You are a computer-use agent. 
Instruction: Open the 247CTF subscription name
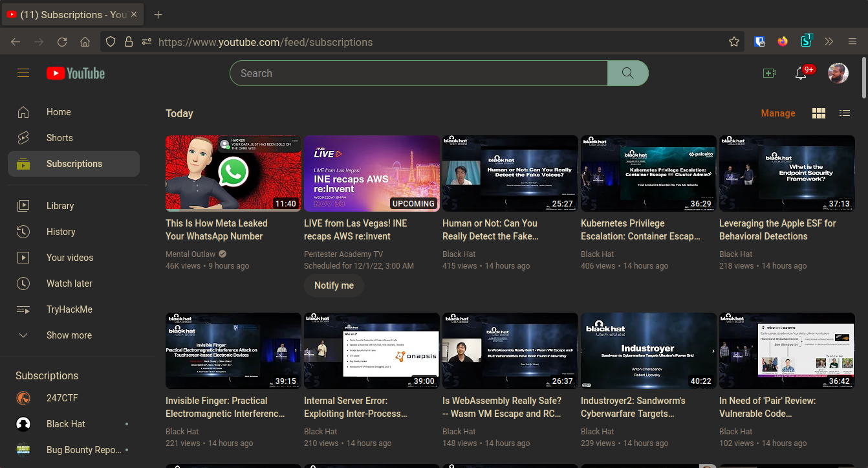62,398
